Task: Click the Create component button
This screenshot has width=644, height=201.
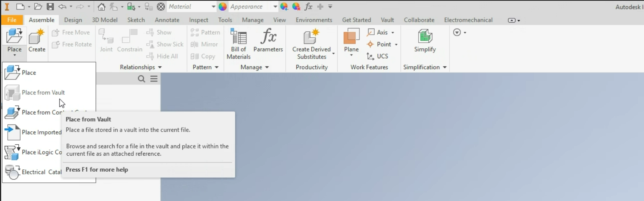Action: (37, 41)
